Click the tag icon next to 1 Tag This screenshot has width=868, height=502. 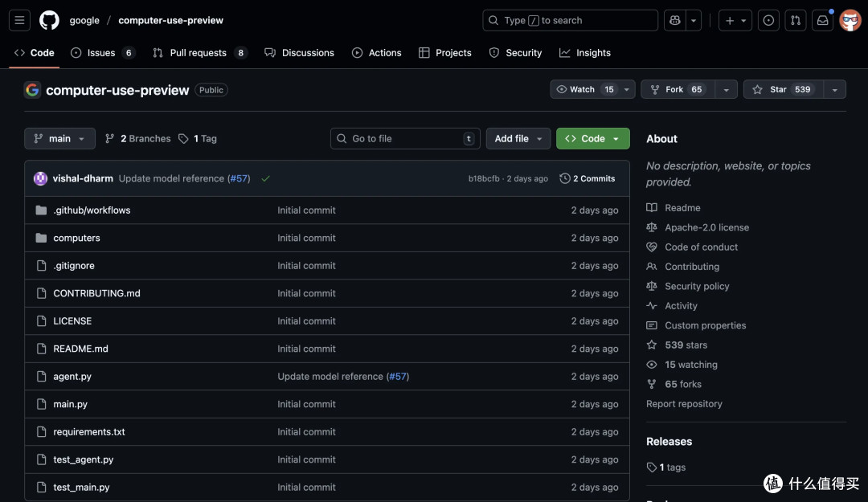tap(183, 139)
